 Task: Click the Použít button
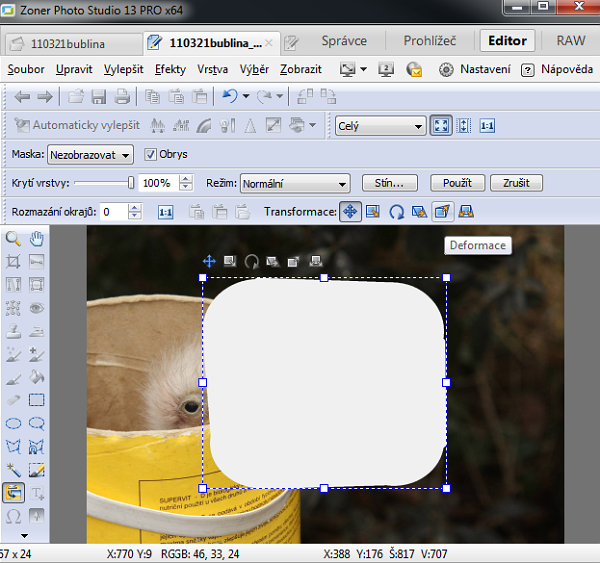point(457,184)
